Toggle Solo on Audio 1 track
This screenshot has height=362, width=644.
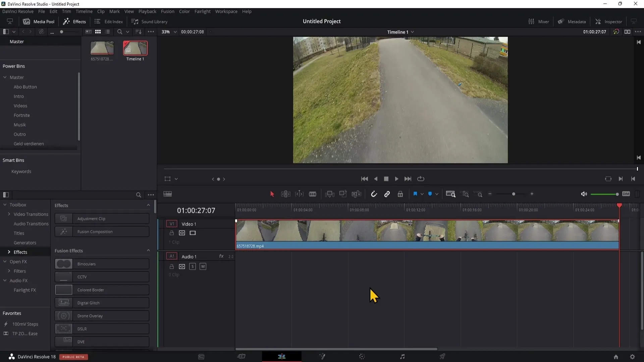[193, 266]
